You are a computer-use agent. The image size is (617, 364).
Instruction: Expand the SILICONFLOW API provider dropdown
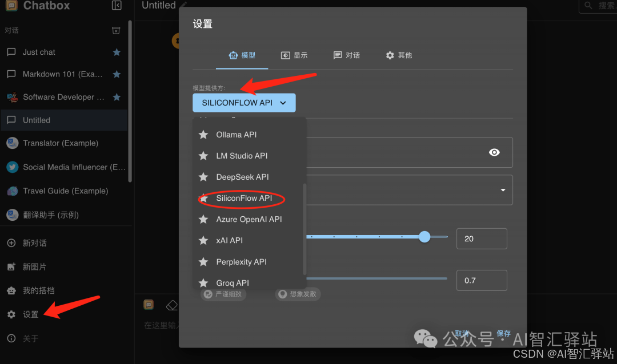[x=244, y=103]
